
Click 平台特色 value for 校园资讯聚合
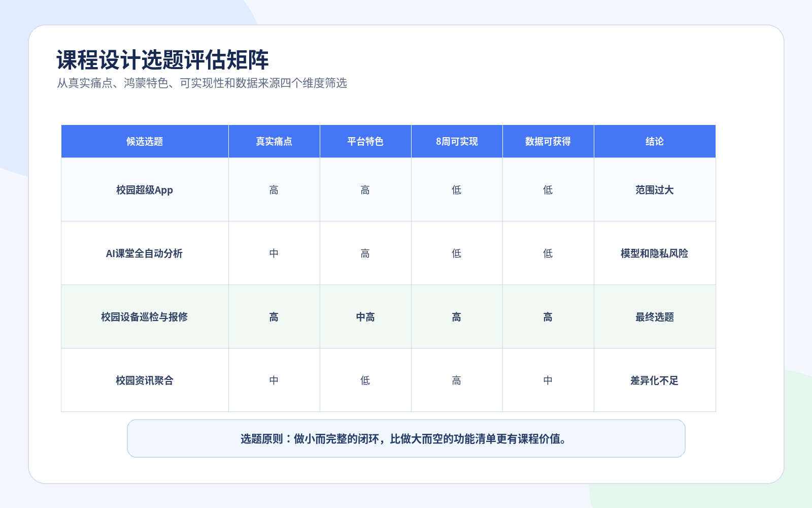[x=365, y=380]
